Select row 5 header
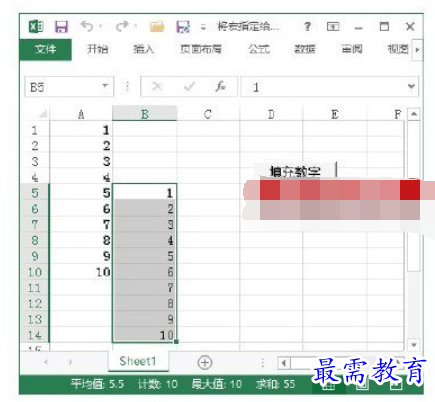The image size is (435, 402). coord(35,193)
